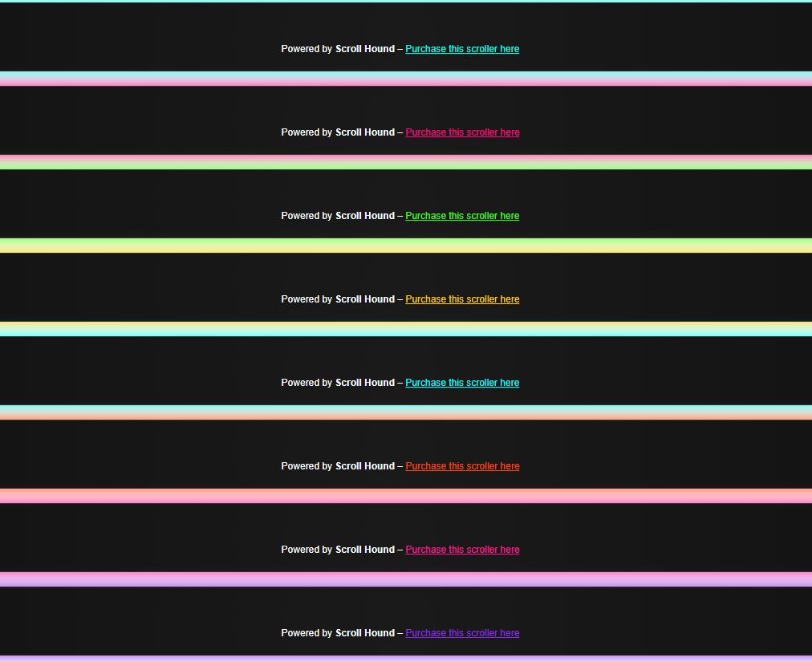This screenshot has width=812, height=662.
Task: Click "Powered by" text beside the green link
Action: [x=306, y=216]
